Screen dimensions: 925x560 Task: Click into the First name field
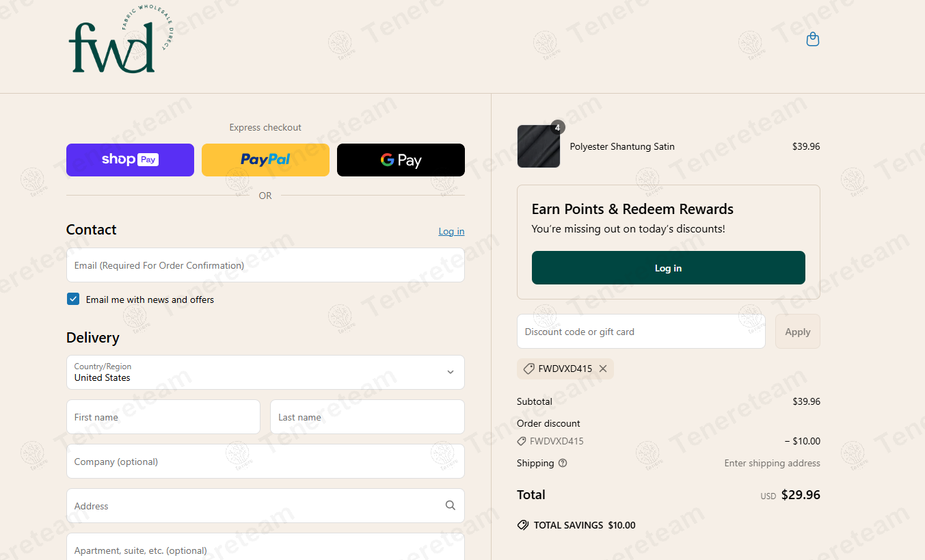[163, 417]
